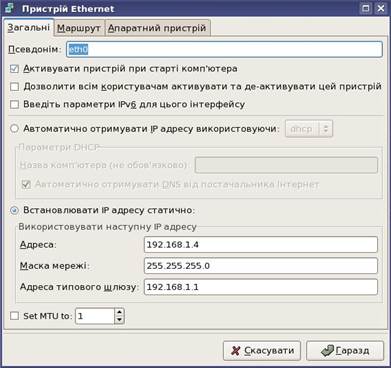Screen dimensions: 391x368
Task: Maximize the Пристрій Ethernet window
Action: (366, 8)
